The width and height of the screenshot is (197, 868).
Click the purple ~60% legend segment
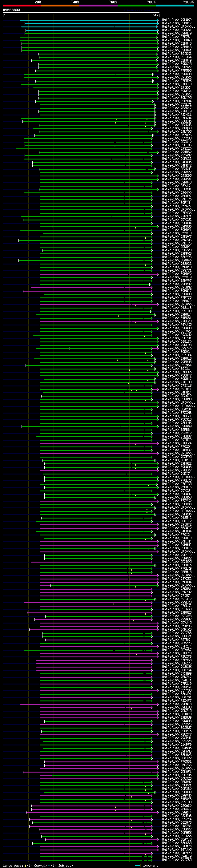click(98, 6)
